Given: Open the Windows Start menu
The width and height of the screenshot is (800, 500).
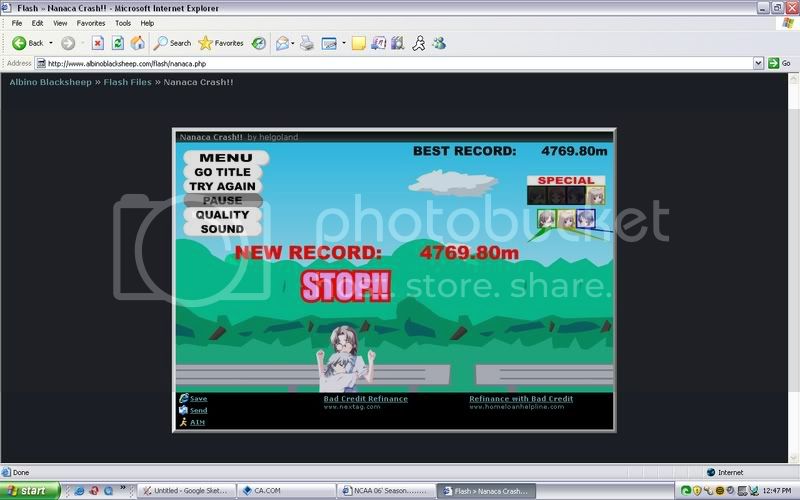Looking at the screenshot, I should 30,491.
